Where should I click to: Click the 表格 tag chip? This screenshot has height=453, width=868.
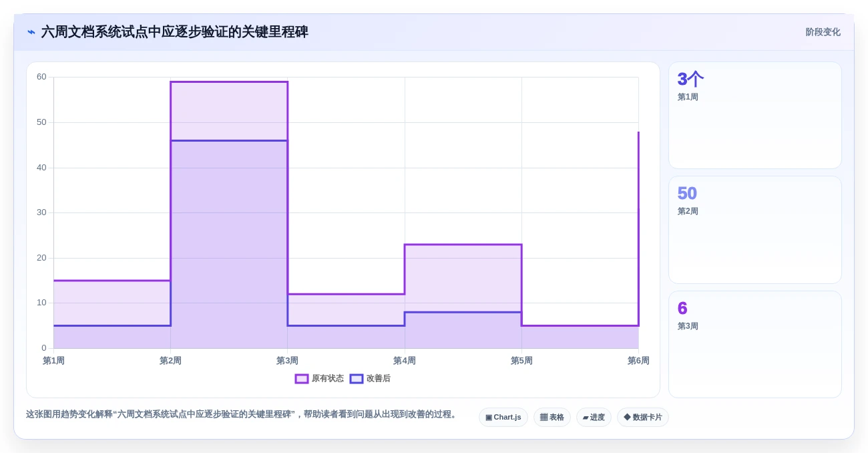(x=552, y=418)
